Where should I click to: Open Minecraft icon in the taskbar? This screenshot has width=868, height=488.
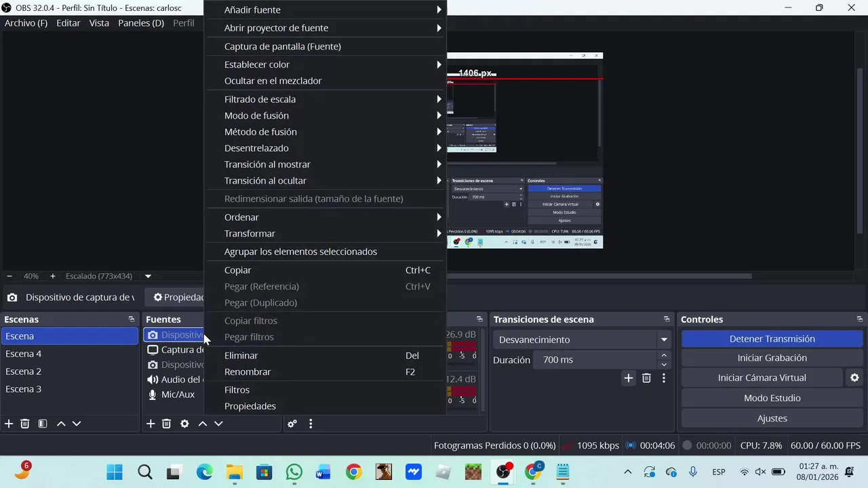(x=473, y=472)
